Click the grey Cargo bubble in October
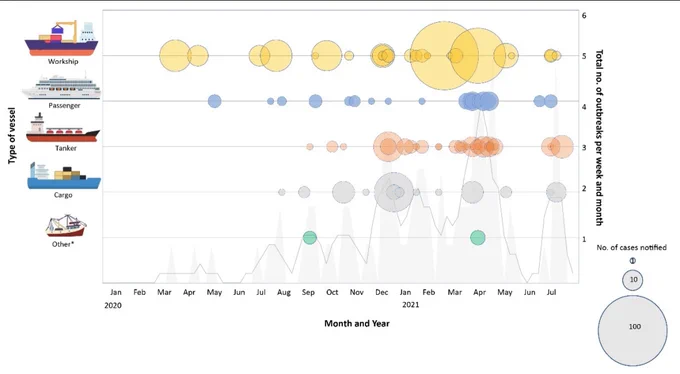 pyautogui.click(x=343, y=192)
